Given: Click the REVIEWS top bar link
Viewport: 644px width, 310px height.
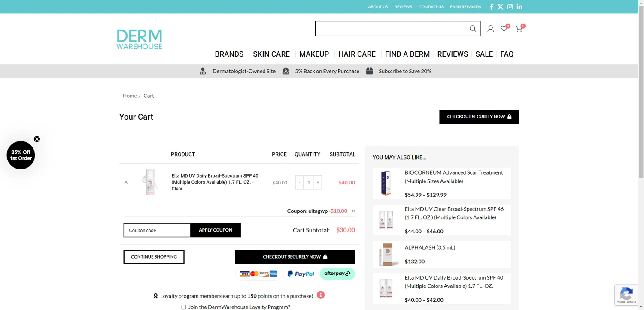Looking at the screenshot, I should 403,7.
